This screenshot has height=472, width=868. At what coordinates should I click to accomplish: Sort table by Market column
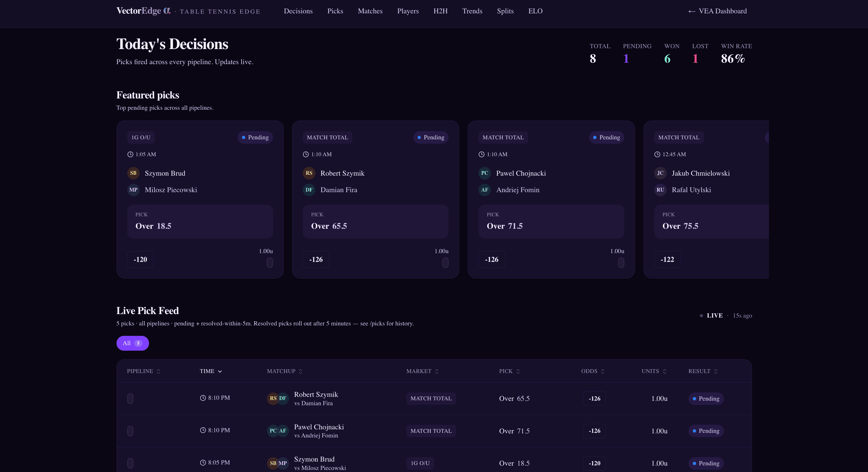tap(423, 371)
